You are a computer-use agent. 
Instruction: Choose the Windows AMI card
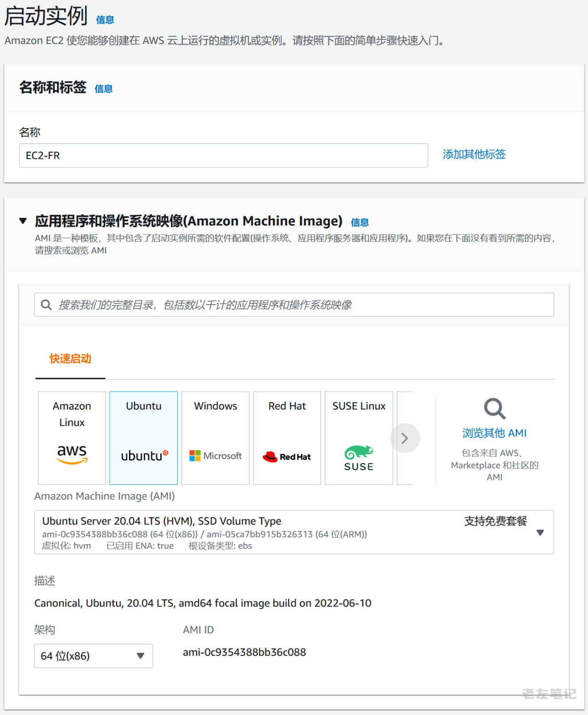coord(215,438)
